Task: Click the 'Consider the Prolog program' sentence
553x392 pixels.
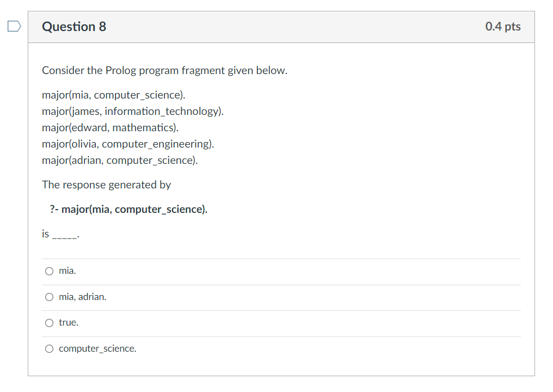Action: [164, 71]
